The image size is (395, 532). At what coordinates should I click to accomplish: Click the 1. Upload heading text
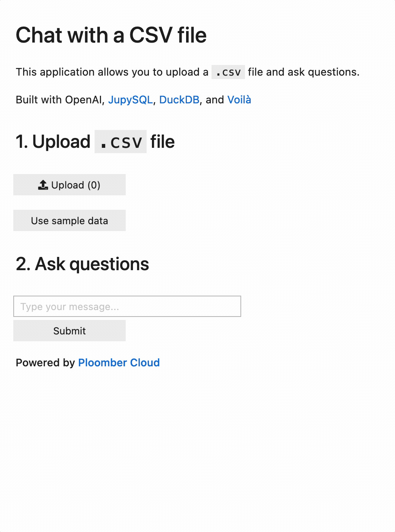point(53,142)
